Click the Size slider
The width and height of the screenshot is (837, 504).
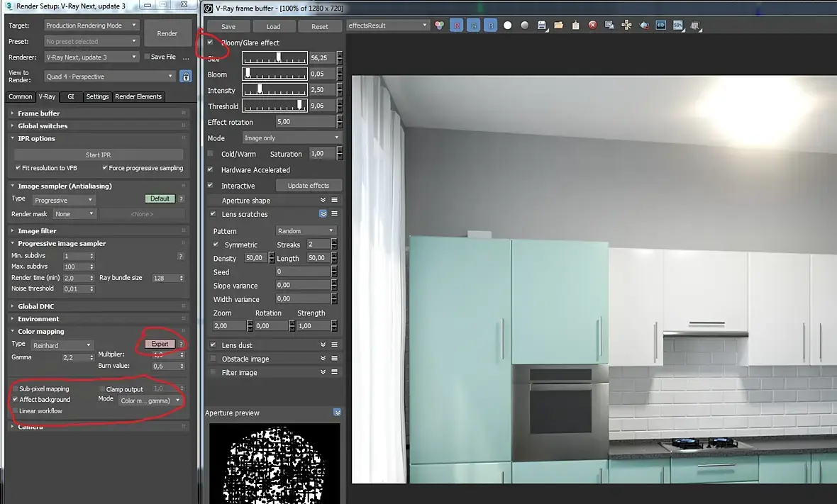pos(275,57)
